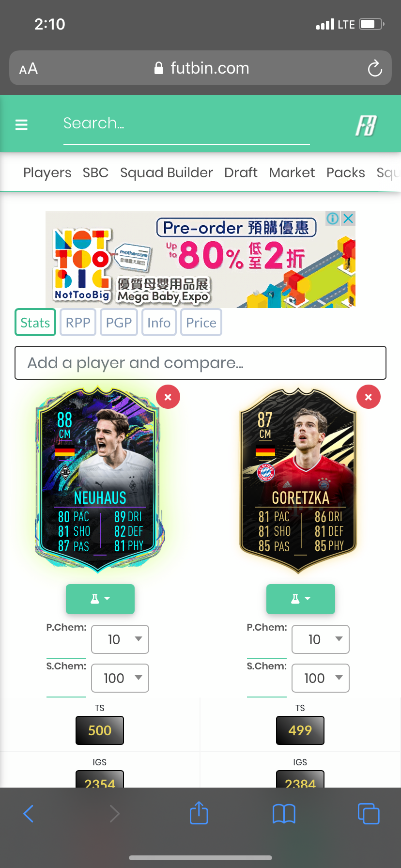The image size is (401, 868).
Task: Open the SBC nav link
Action: [x=95, y=173]
